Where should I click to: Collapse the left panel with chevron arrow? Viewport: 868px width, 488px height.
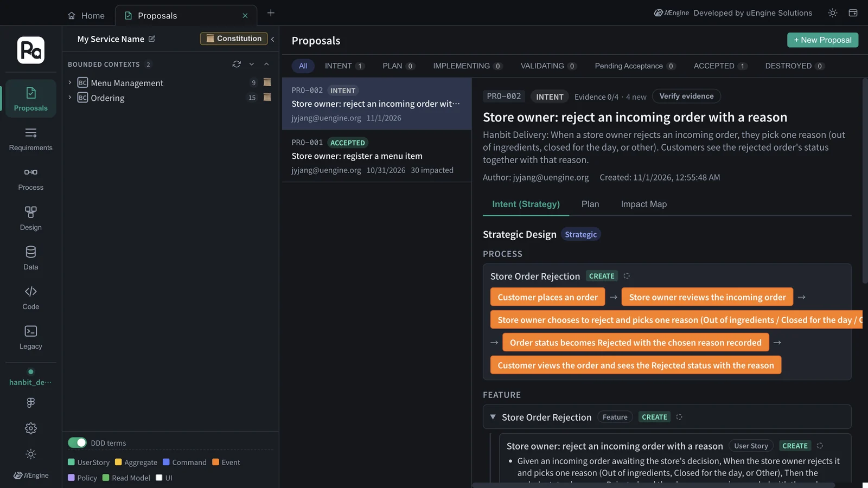click(272, 39)
